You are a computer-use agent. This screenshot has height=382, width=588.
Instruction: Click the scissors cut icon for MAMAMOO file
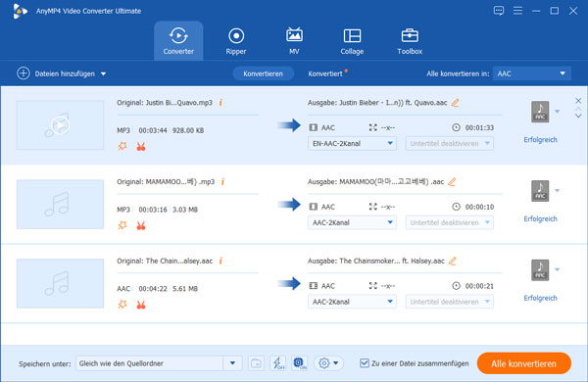(141, 225)
